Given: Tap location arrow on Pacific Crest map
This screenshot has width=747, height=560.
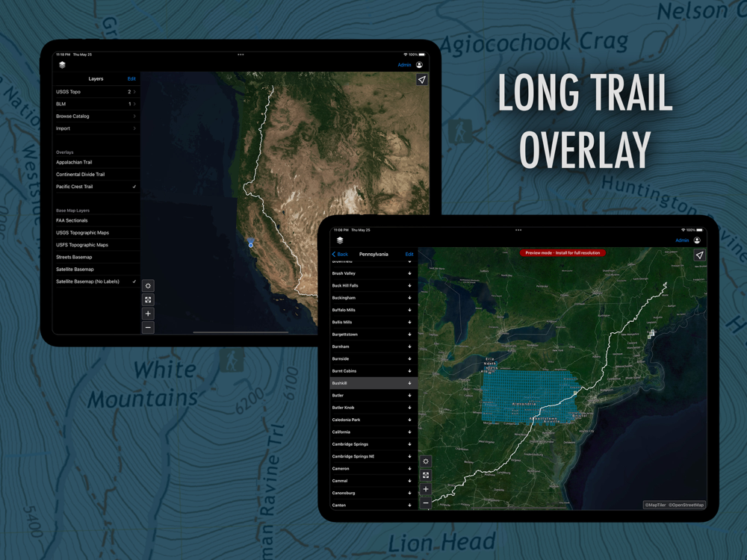Looking at the screenshot, I should 421,80.
